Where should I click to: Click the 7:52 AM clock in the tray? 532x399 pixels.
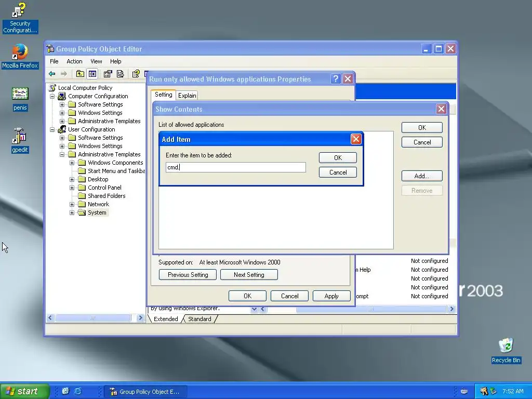click(513, 391)
